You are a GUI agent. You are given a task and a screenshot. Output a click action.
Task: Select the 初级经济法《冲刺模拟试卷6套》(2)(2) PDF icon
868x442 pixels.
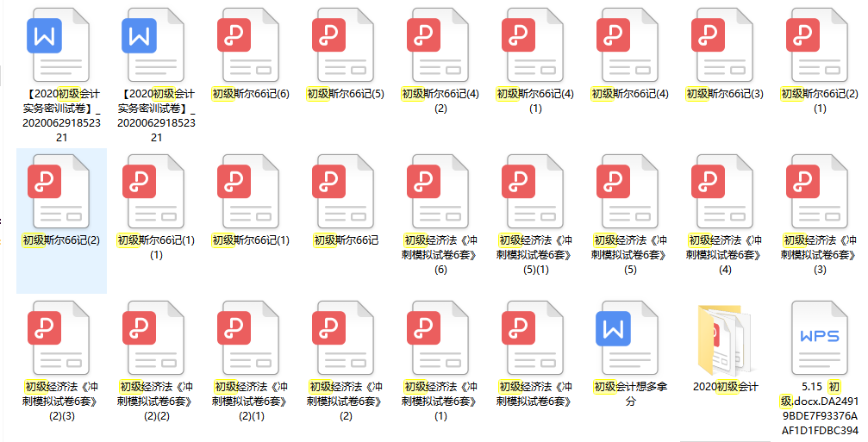coord(153,338)
